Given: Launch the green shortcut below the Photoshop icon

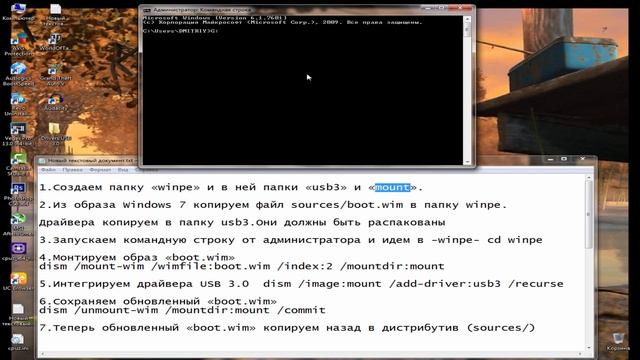Looking at the screenshot, I should [18, 224].
